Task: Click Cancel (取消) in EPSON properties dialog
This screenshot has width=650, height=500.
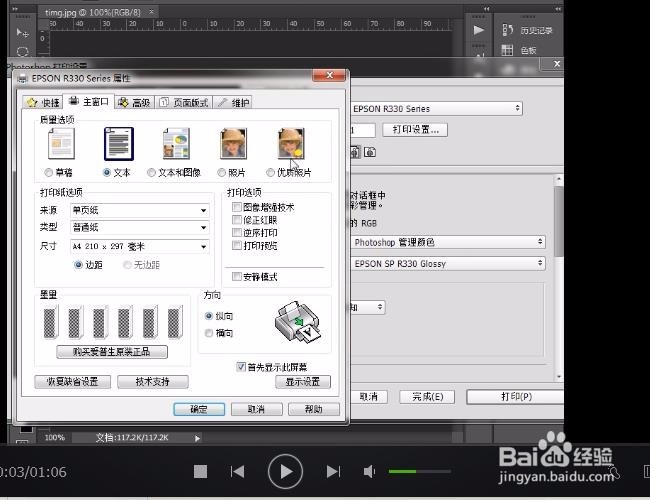Action: (x=257, y=409)
